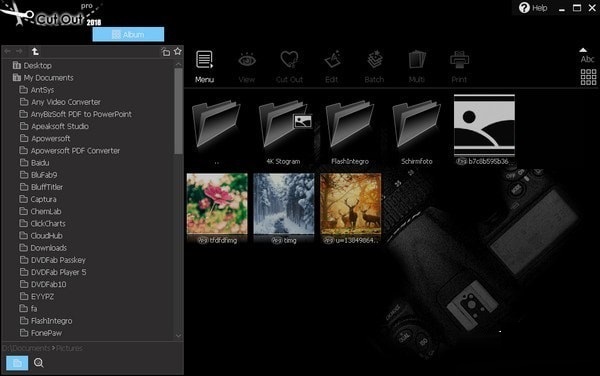
Task: Open the search magnifier icon
Action: coord(39,363)
